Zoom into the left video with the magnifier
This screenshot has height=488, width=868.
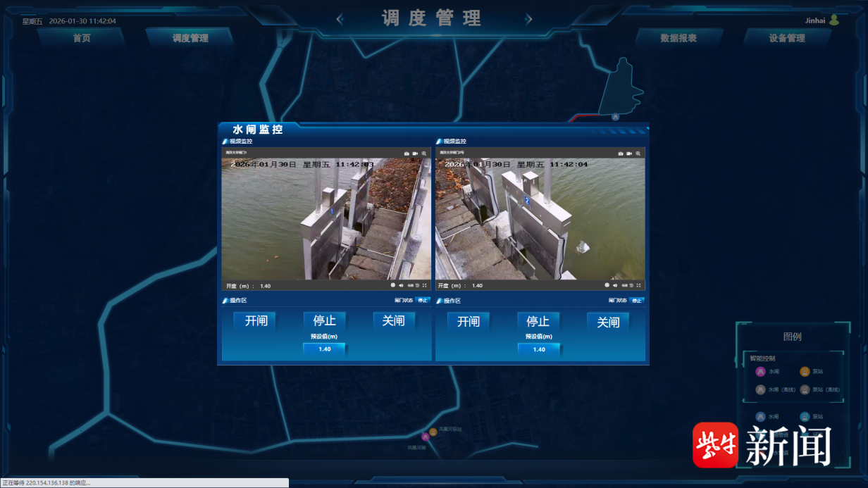pyautogui.click(x=424, y=153)
